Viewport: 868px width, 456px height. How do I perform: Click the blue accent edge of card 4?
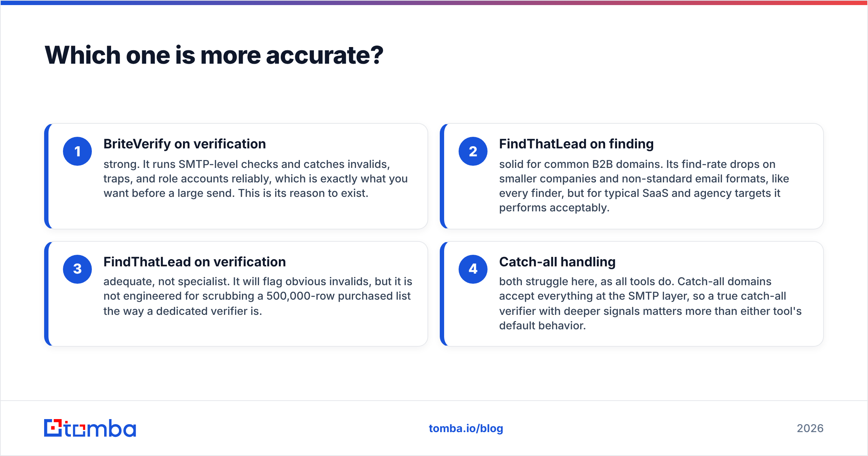pos(442,294)
